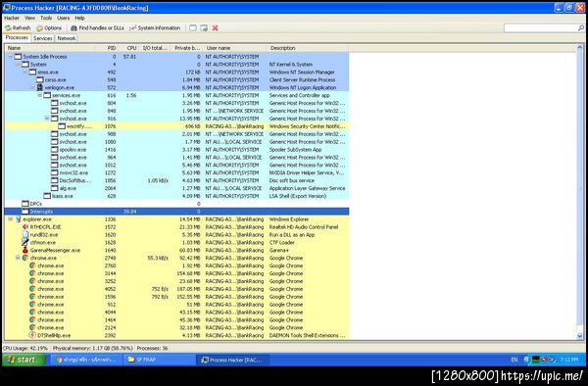The width and height of the screenshot is (588, 386).
Task: Collapse the System Idle Process tree node
Action: [11, 57]
